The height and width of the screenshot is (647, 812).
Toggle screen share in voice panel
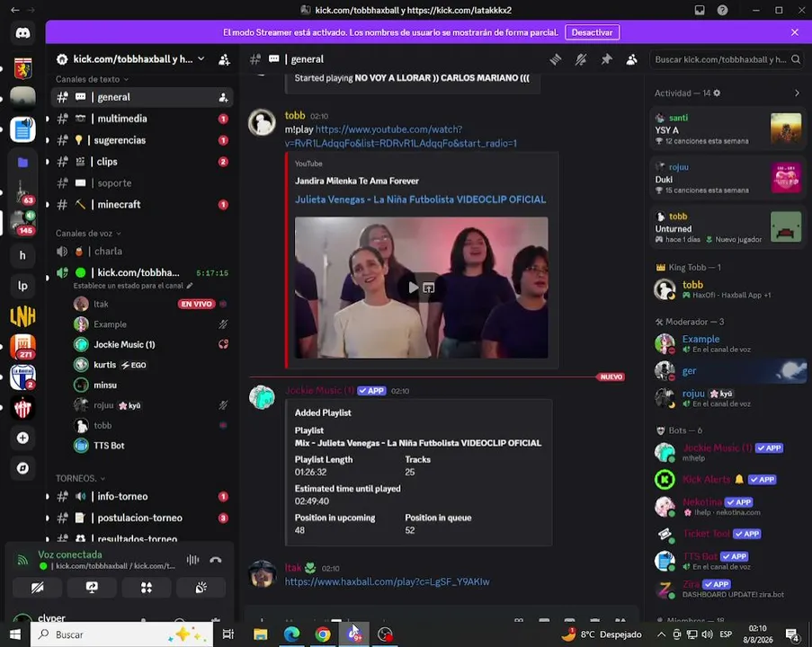click(x=92, y=588)
